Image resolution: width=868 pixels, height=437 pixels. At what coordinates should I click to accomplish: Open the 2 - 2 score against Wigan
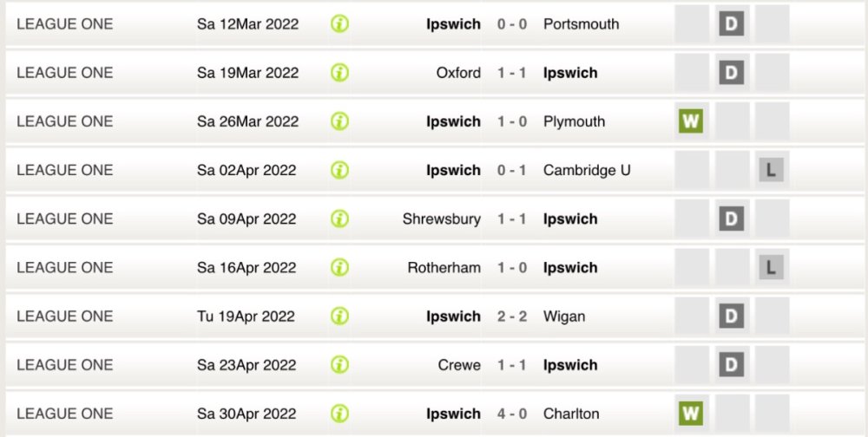point(512,316)
